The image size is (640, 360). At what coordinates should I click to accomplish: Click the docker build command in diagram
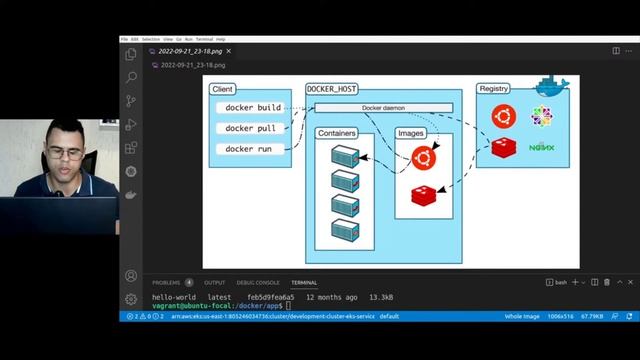(250, 108)
